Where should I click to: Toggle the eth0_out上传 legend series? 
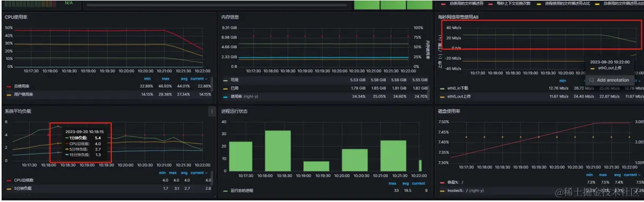pos(459,96)
